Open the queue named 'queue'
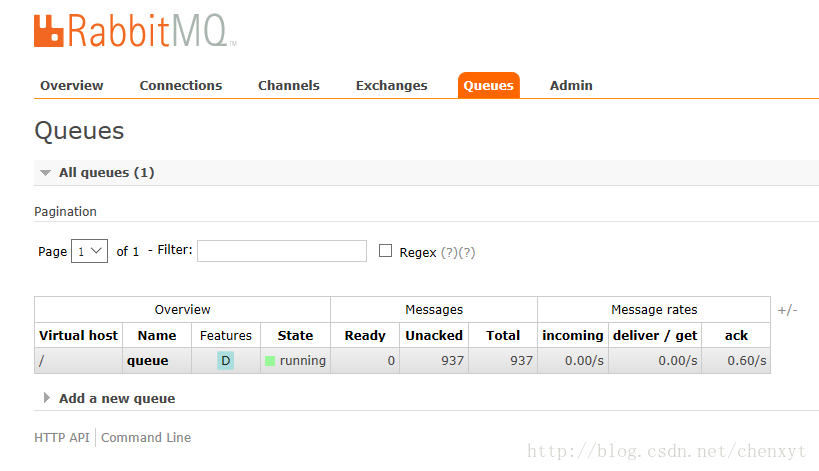The image size is (819, 471). click(x=147, y=361)
